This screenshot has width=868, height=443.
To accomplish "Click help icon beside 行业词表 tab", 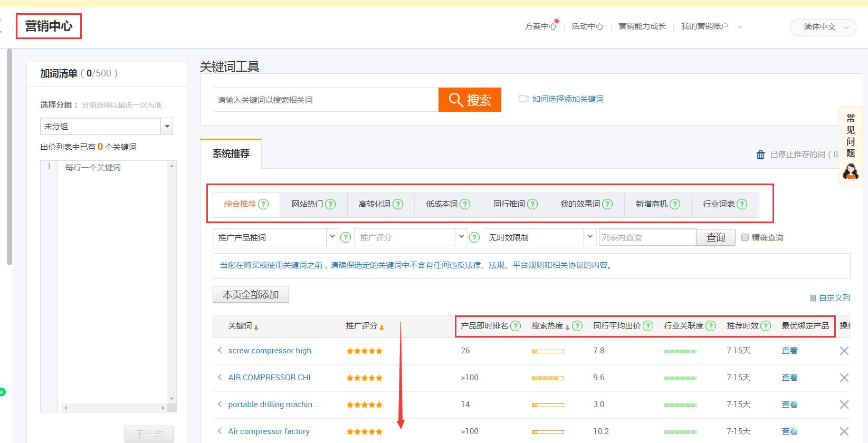I will pyautogui.click(x=742, y=204).
